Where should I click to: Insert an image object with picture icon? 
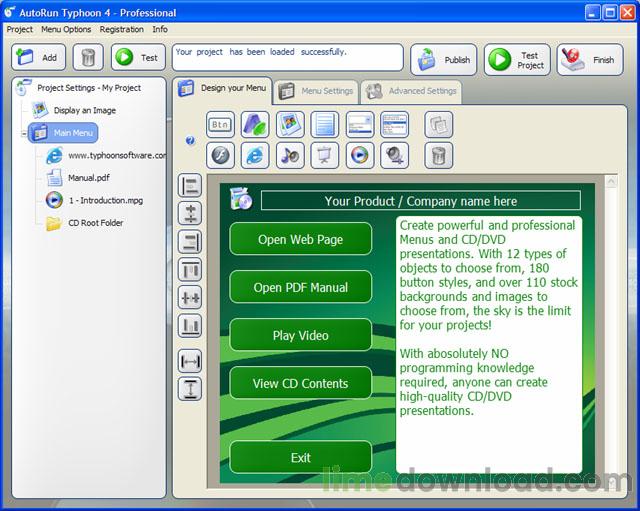point(290,124)
